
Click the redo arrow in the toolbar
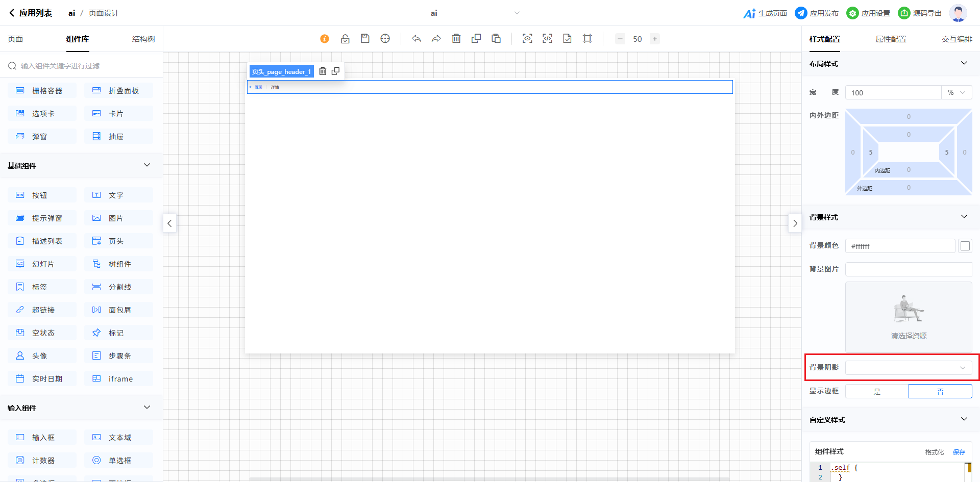436,39
